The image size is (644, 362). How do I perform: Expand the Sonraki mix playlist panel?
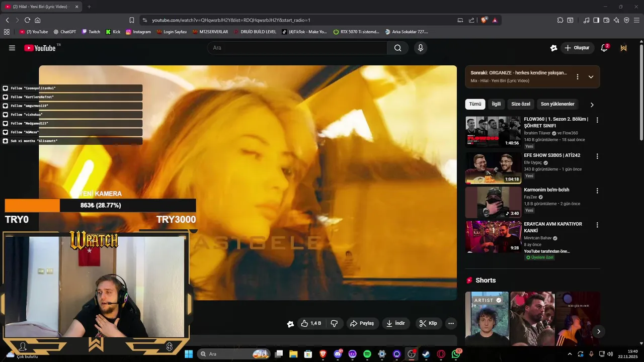[591, 77]
